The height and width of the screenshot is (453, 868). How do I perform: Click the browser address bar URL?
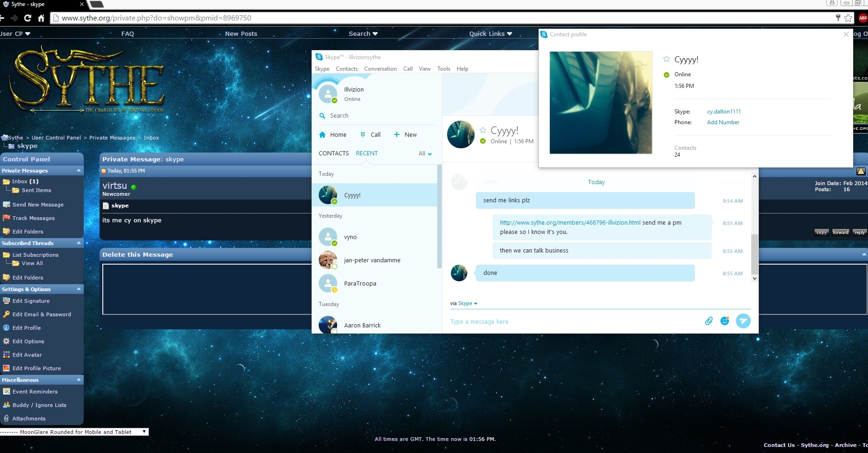tap(156, 18)
